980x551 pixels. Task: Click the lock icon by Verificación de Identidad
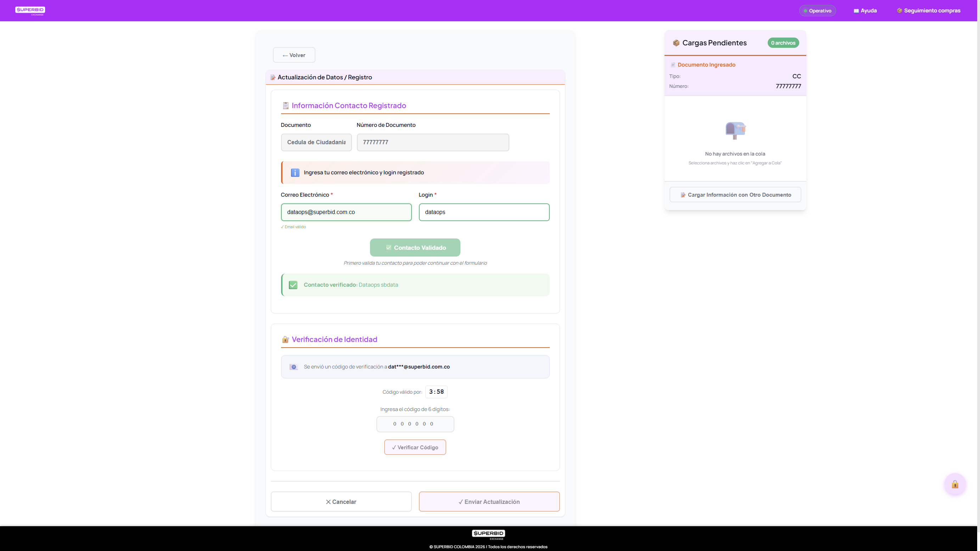pos(285,339)
